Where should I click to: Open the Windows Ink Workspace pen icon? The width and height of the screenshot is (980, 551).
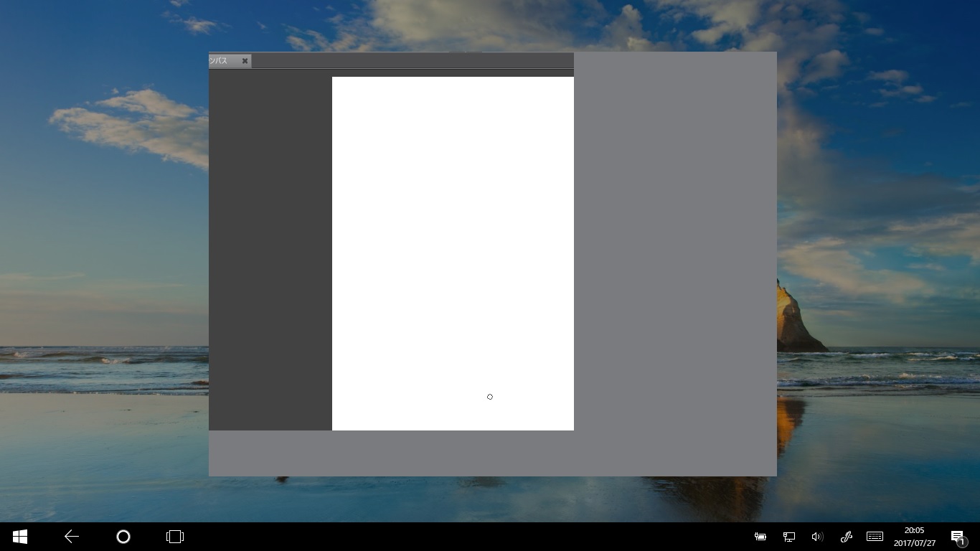click(846, 537)
